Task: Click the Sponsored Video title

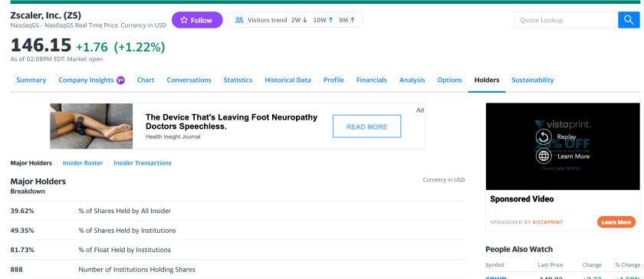Action: click(x=522, y=199)
